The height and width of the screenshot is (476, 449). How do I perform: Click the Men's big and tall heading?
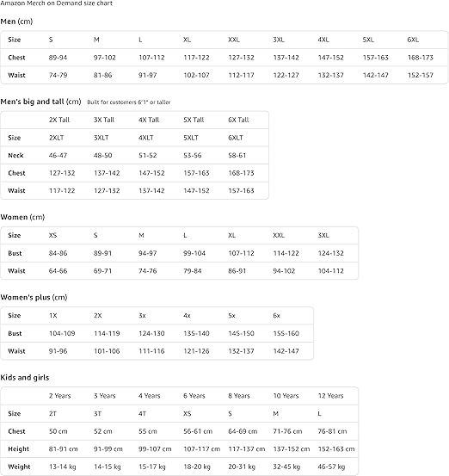pos(41,102)
